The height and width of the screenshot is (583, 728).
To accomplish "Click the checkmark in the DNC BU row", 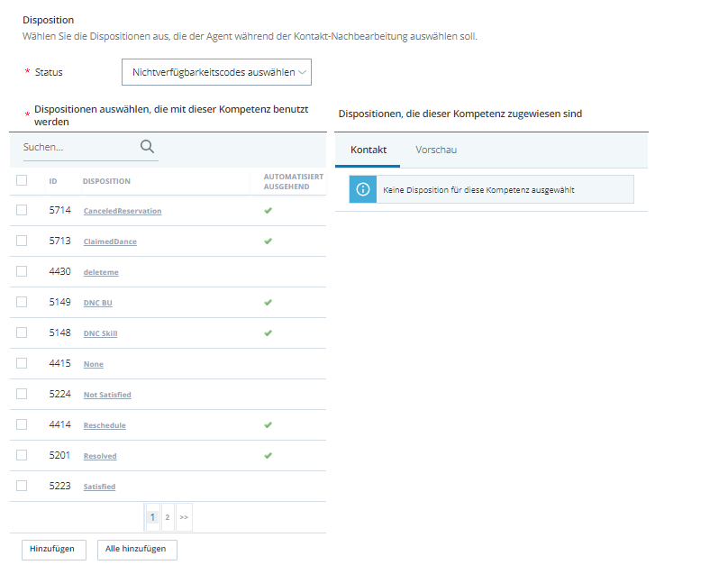I will click(268, 303).
